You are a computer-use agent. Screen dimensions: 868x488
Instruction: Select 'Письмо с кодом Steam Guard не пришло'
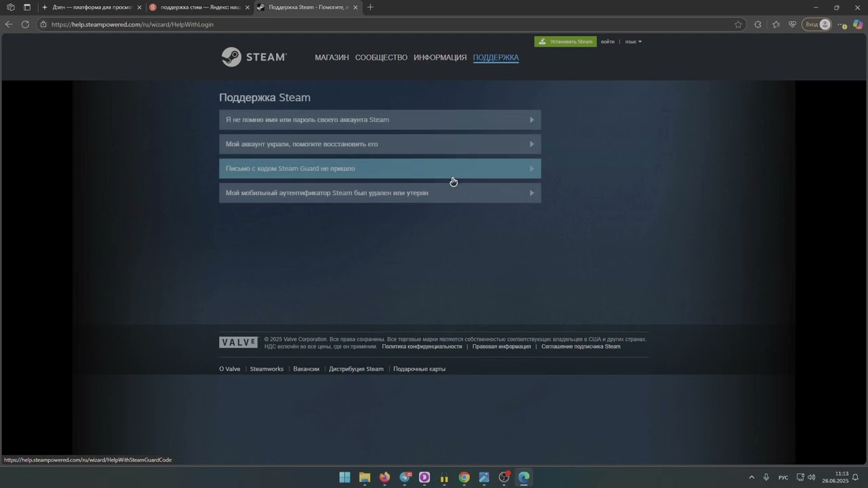pos(380,169)
